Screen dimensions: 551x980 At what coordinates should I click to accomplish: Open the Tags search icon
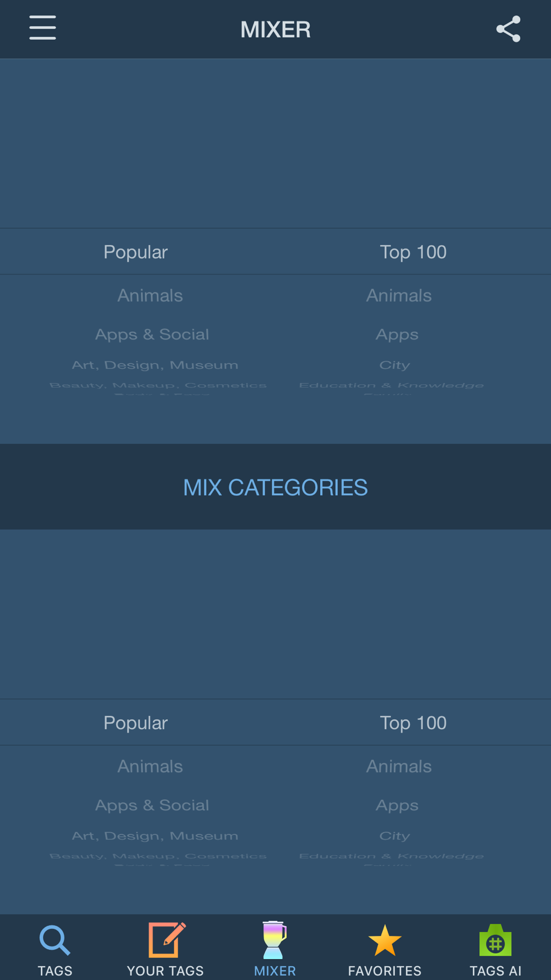55,940
